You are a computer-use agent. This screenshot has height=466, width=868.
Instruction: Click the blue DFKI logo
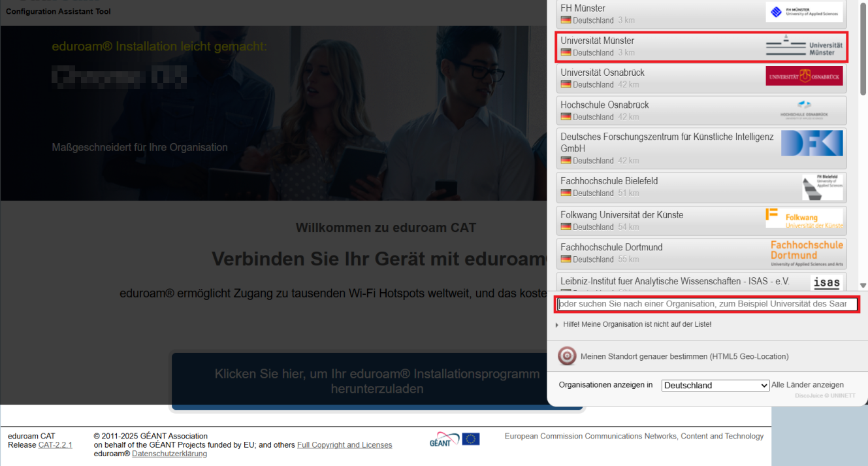pos(812,143)
